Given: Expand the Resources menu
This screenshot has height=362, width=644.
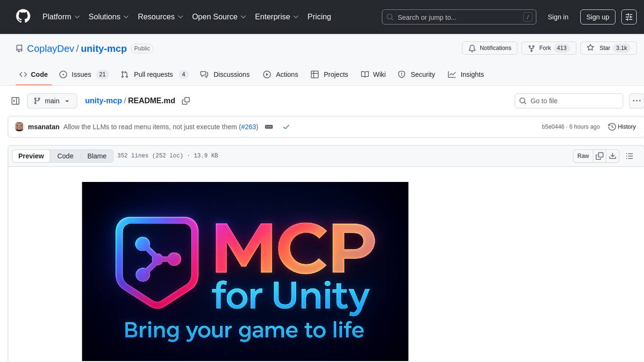Looking at the screenshot, I should 161,17.
